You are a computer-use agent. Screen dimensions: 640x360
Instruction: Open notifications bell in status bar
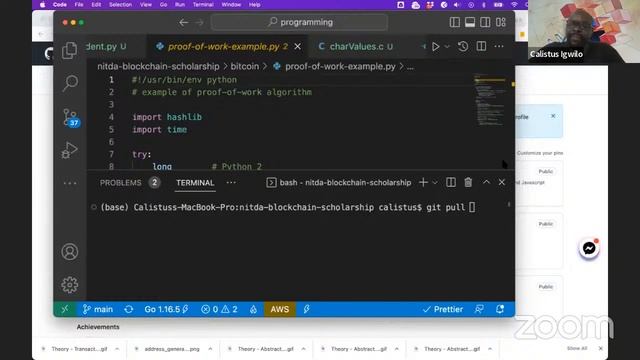pyautogui.click(x=500, y=309)
